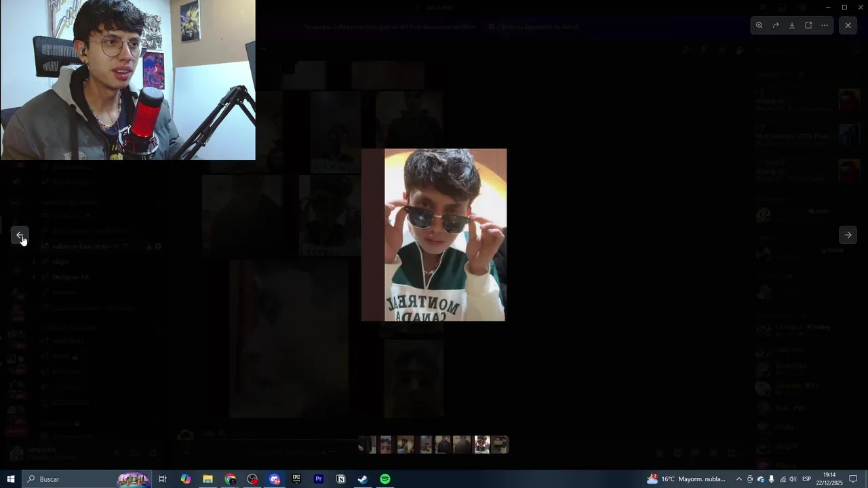This screenshot has width=868, height=488.
Task: Close the image viewer with X button
Action: pyautogui.click(x=848, y=25)
